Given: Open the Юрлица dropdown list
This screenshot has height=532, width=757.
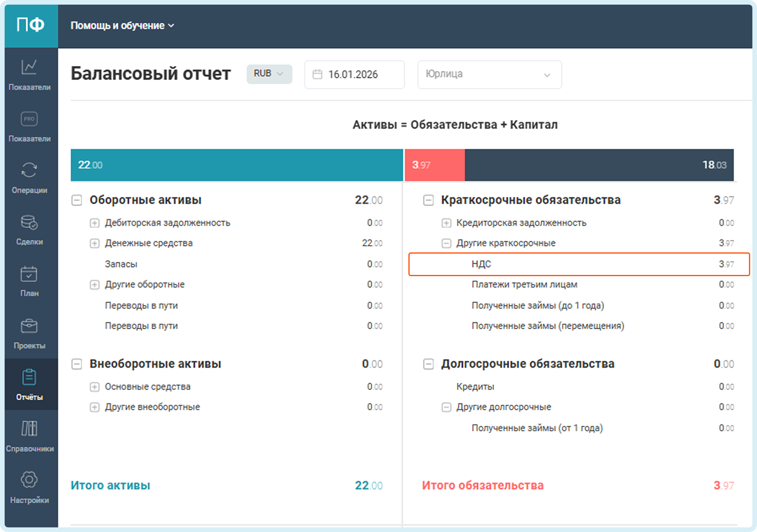Looking at the screenshot, I should coord(489,75).
